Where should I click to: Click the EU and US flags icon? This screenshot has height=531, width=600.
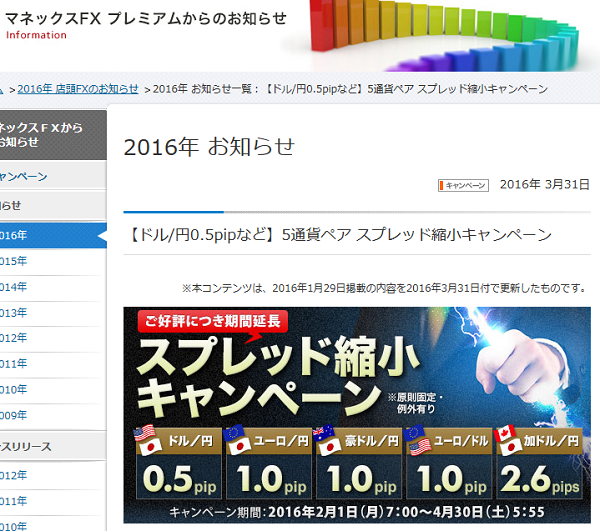[417, 440]
